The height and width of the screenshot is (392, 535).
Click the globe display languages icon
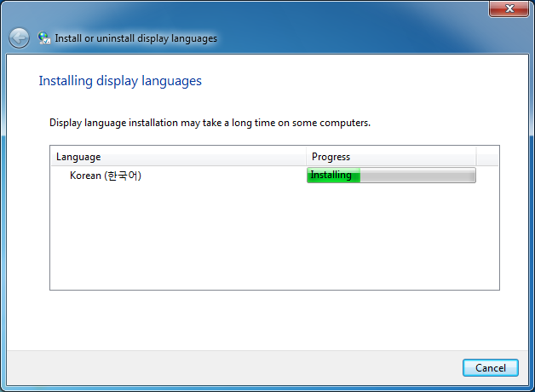coord(44,37)
